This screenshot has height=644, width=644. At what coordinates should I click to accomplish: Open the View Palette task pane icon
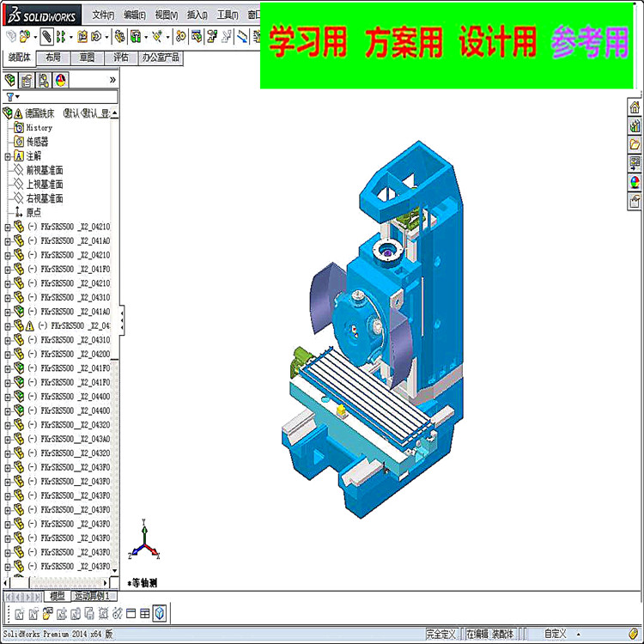click(x=635, y=163)
